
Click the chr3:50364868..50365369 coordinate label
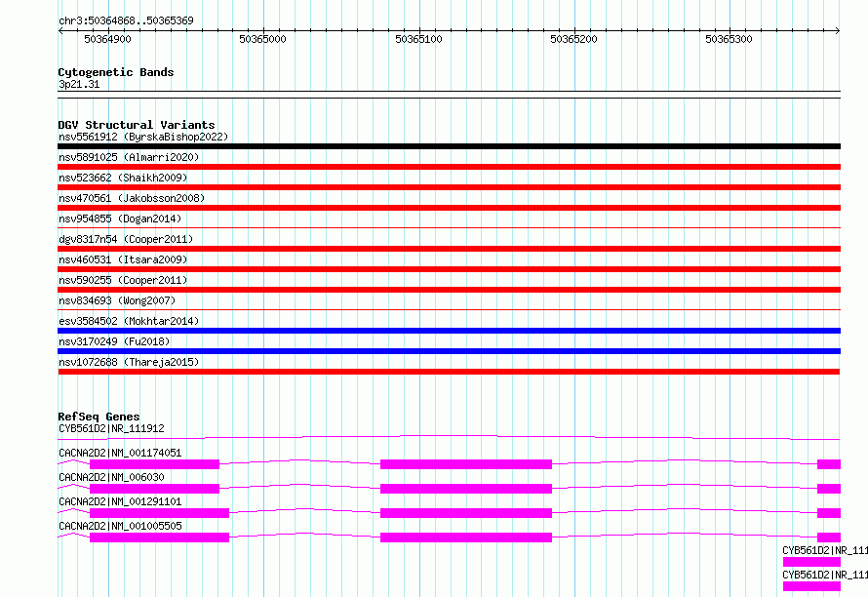(x=126, y=20)
